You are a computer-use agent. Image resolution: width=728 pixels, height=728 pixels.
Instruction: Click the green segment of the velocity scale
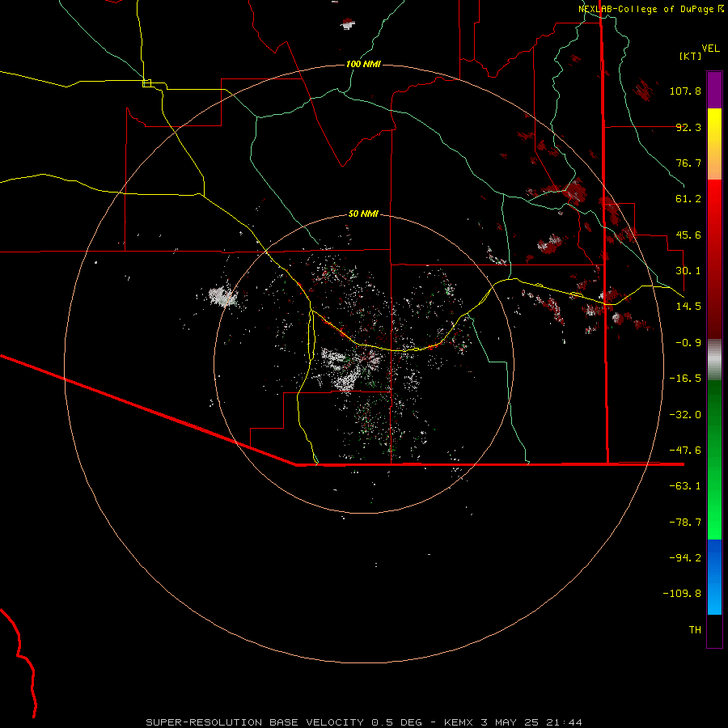pos(714,459)
